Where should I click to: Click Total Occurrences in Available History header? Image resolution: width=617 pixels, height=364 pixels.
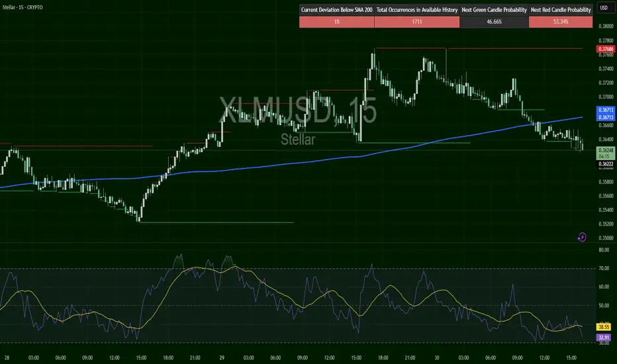pos(416,10)
